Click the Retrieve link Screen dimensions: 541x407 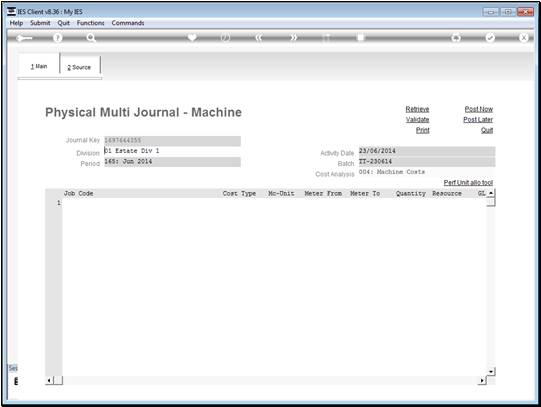tap(417, 109)
